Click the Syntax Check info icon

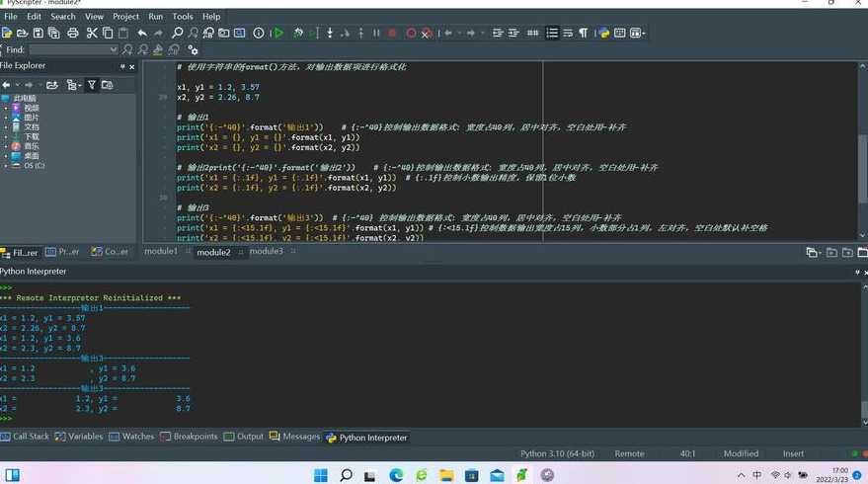[259, 34]
